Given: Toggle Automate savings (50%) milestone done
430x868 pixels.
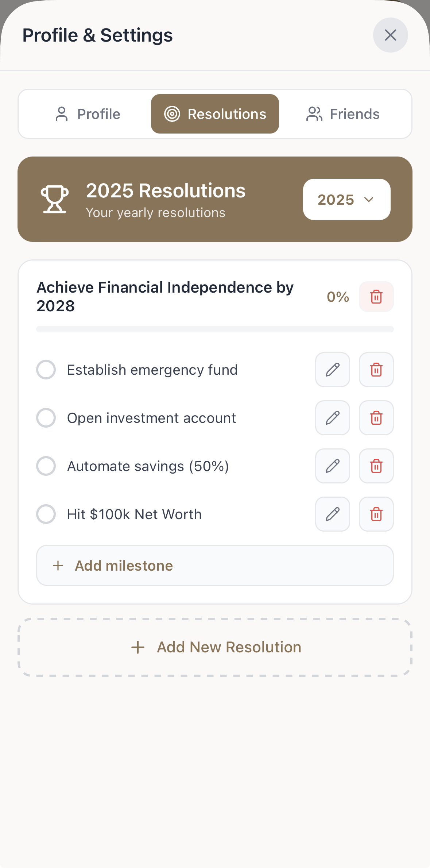Looking at the screenshot, I should click(46, 466).
